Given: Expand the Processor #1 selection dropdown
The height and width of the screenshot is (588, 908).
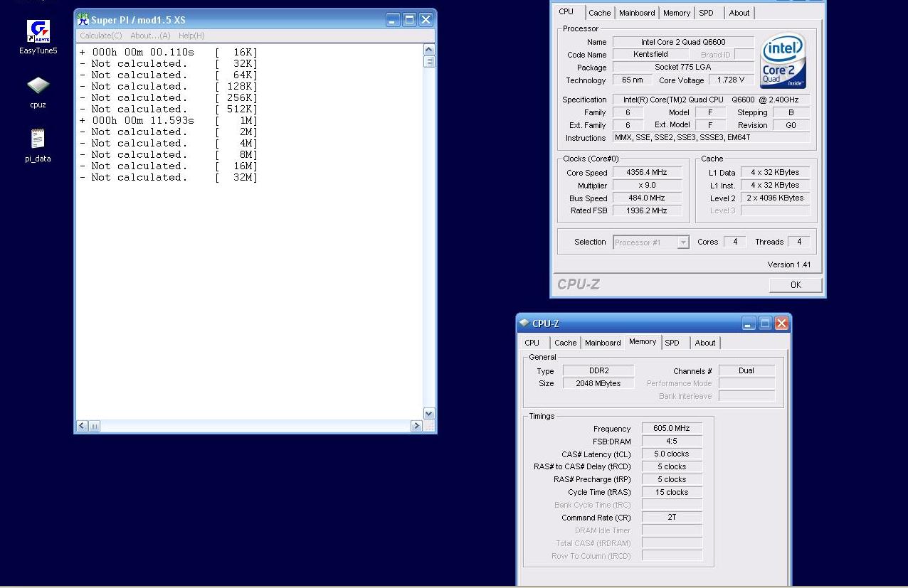Looking at the screenshot, I should pyautogui.click(x=683, y=242).
